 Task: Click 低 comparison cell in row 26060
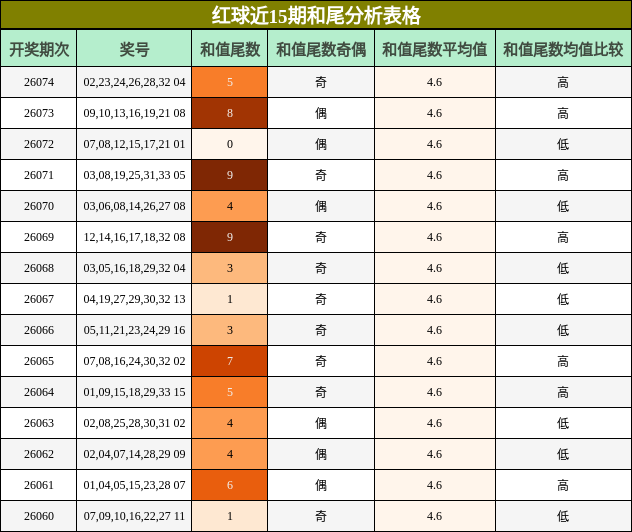click(x=563, y=517)
